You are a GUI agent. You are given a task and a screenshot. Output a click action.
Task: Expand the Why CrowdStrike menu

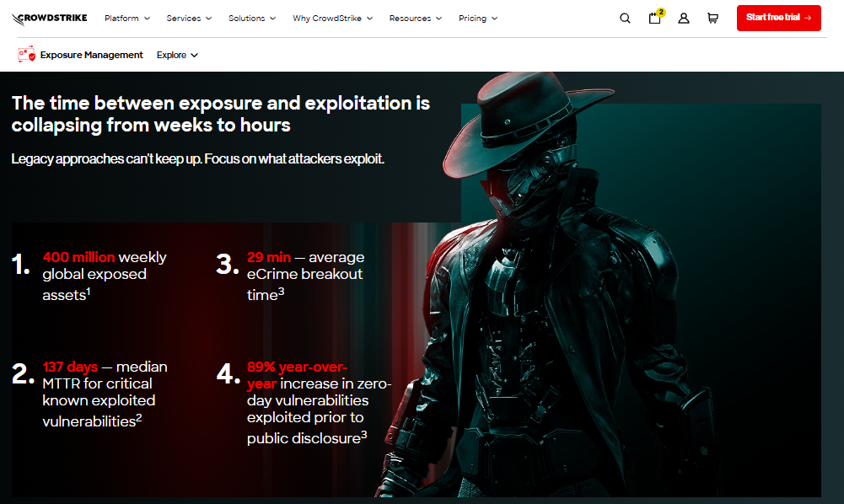click(333, 19)
